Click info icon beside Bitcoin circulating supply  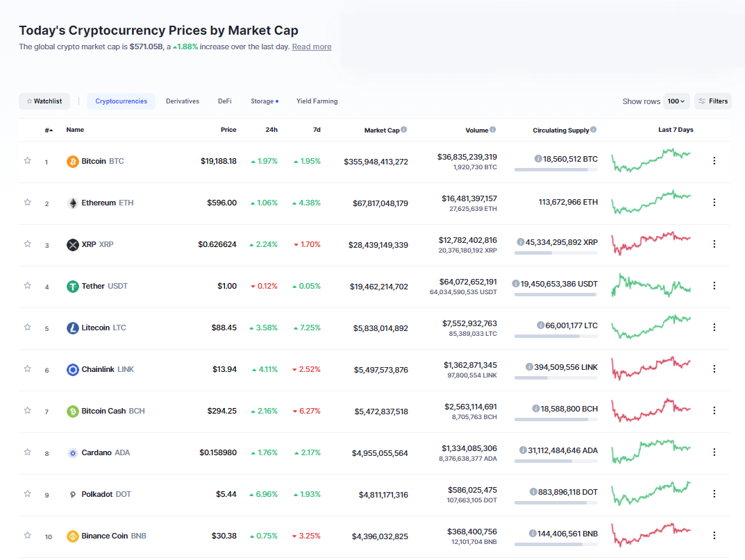click(538, 159)
